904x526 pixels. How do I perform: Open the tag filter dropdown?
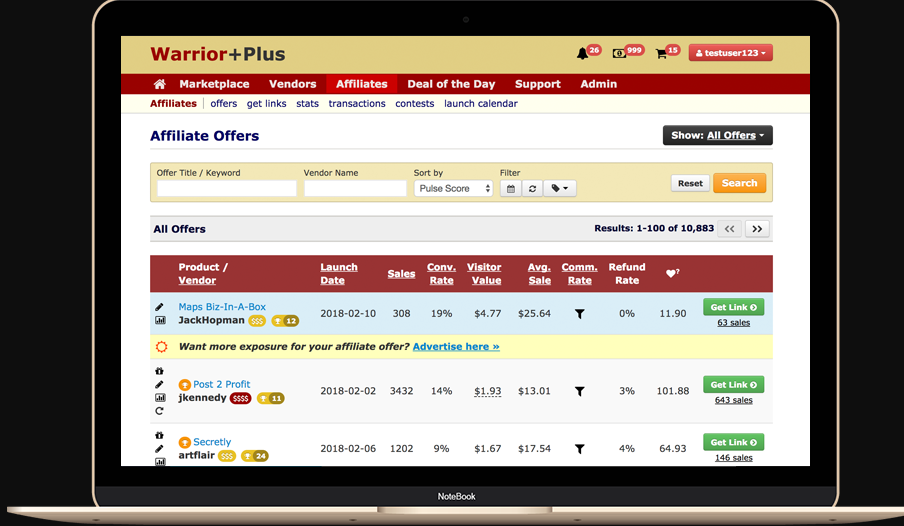560,189
